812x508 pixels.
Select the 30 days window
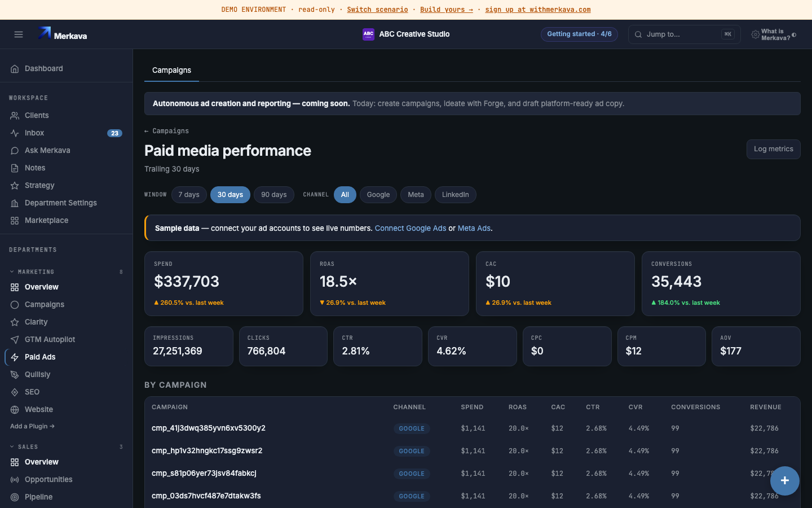tap(230, 195)
